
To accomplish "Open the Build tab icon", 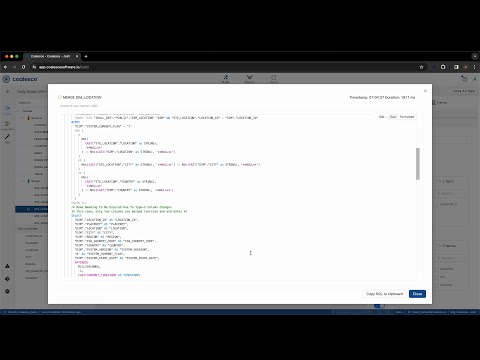I will [x=226, y=79].
